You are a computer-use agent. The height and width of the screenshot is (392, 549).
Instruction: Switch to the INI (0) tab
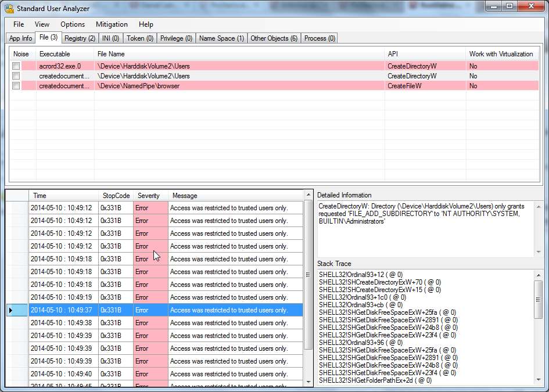coord(110,38)
